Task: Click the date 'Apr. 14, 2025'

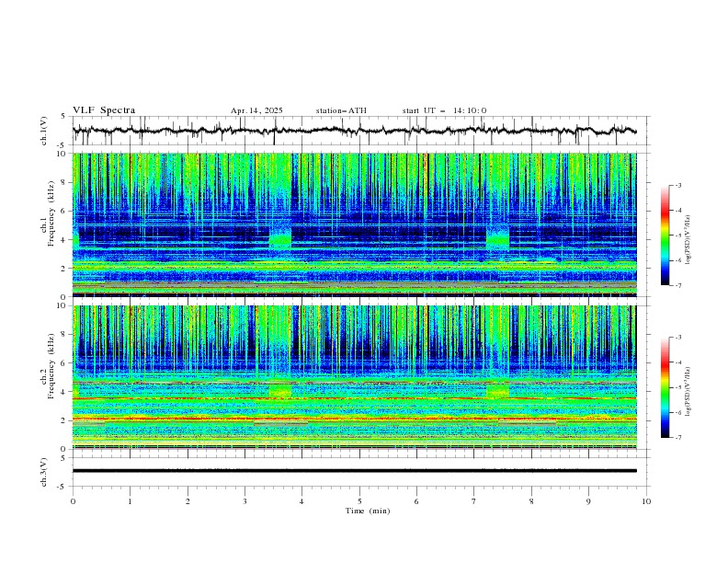Action: pyautogui.click(x=256, y=110)
